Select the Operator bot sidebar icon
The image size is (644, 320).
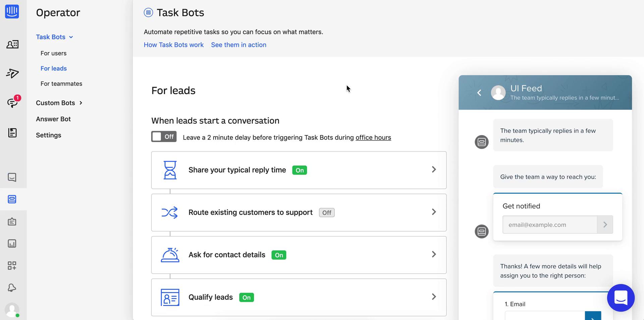click(x=12, y=199)
